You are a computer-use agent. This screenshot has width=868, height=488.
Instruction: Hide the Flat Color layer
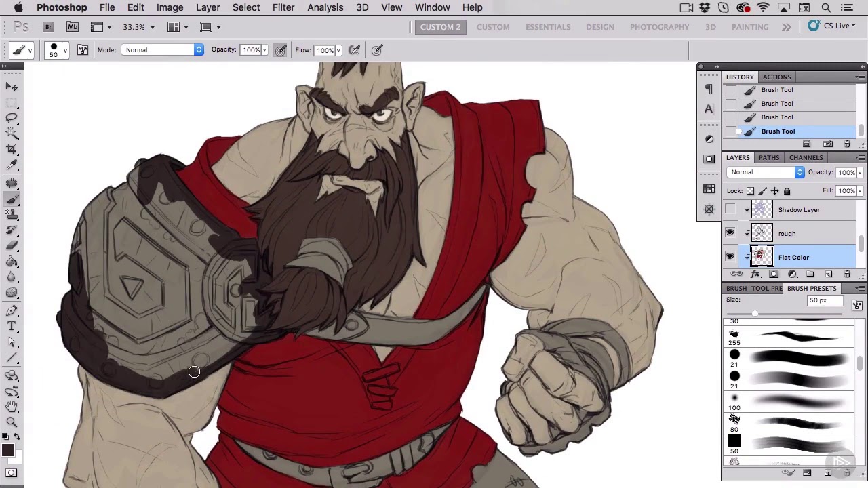point(730,257)
